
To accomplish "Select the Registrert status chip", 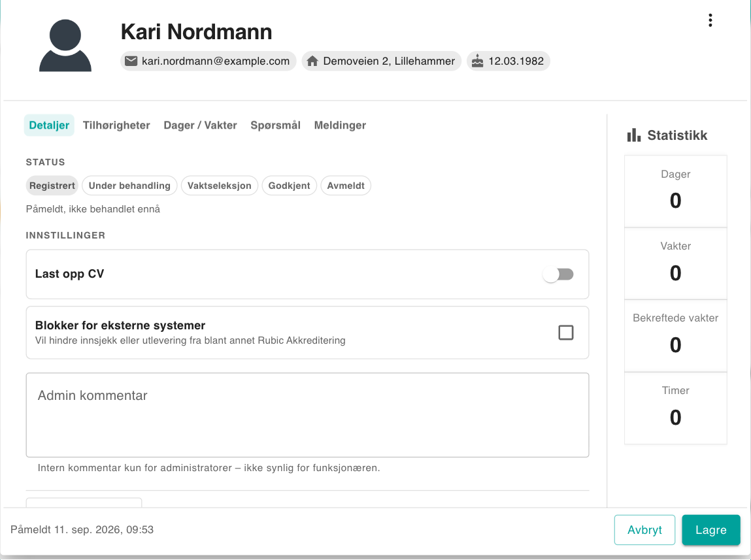I will click(52, 186).
